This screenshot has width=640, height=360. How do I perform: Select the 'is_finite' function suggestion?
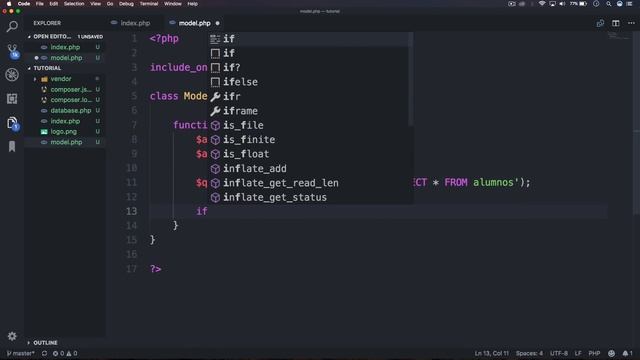pos(310,140)
